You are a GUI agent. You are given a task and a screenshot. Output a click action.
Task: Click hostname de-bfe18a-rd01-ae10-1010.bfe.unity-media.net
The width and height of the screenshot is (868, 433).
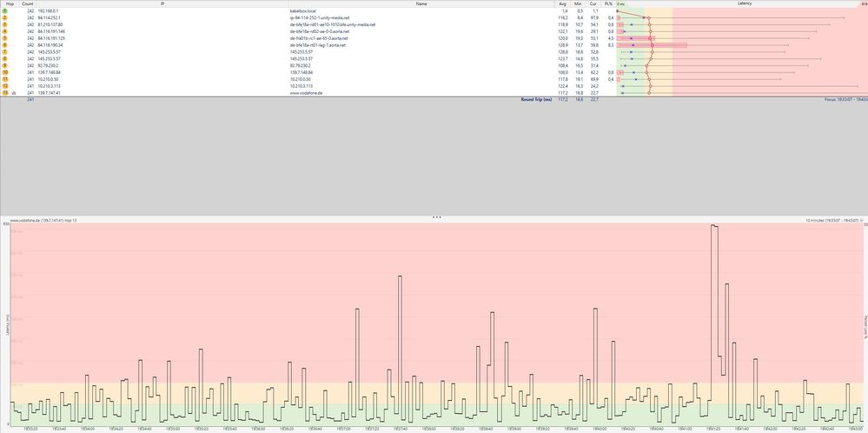pos(333,24)
